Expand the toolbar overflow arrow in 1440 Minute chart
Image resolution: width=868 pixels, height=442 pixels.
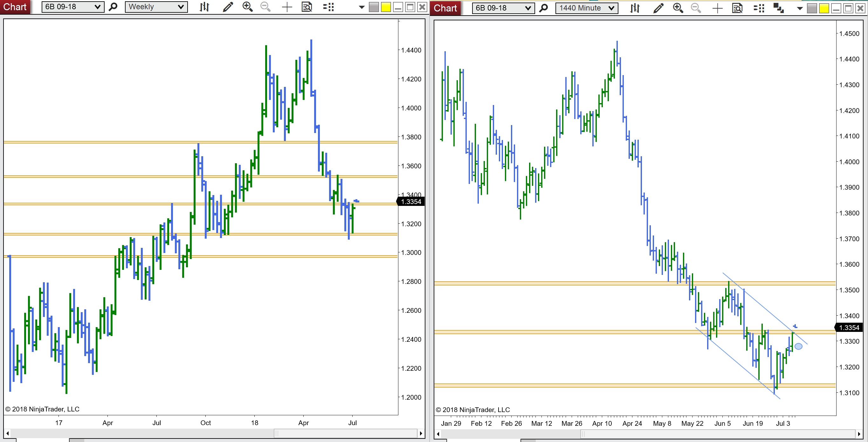[x=800, y=8]
